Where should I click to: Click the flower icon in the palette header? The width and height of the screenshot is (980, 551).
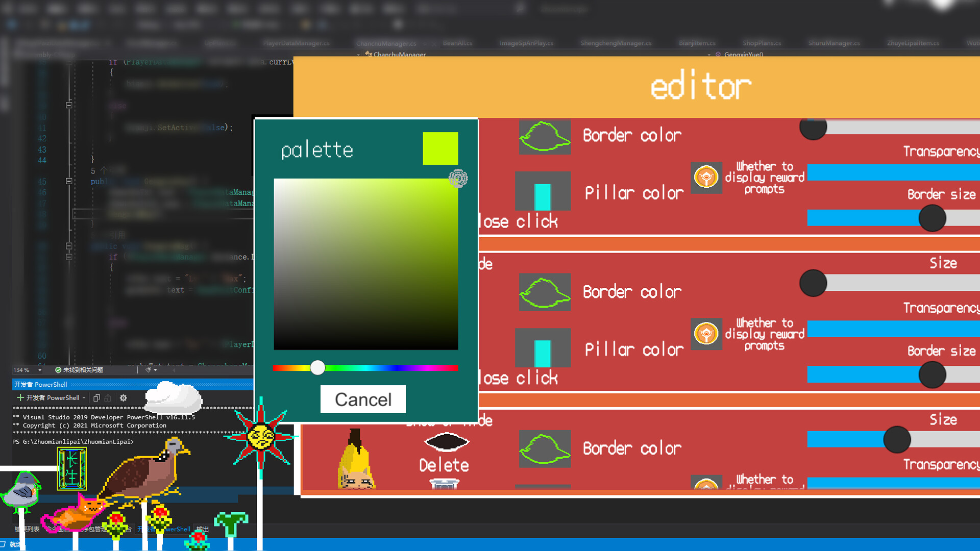tap(458, 179)
